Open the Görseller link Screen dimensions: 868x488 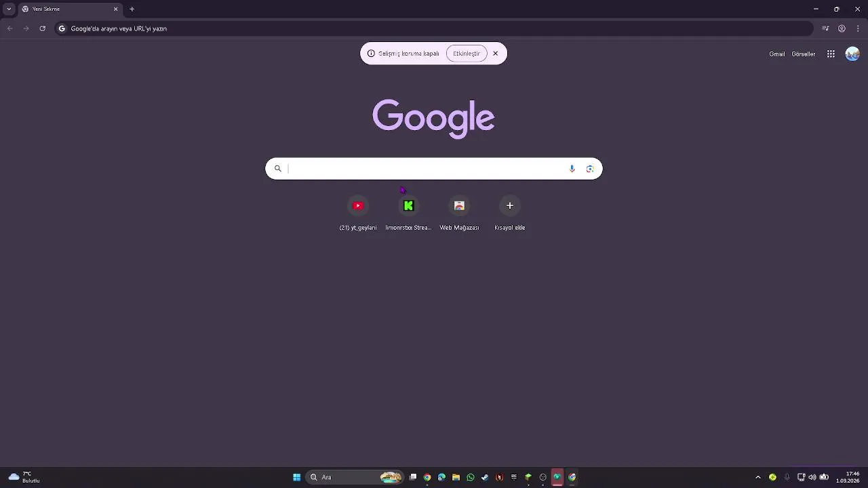(x=804, y=54)
